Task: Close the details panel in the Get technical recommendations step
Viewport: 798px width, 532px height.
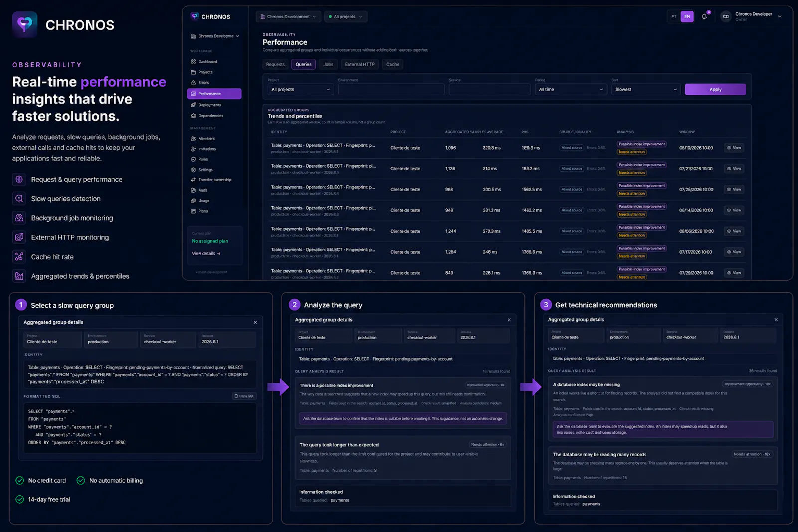Action: [776, 320]
